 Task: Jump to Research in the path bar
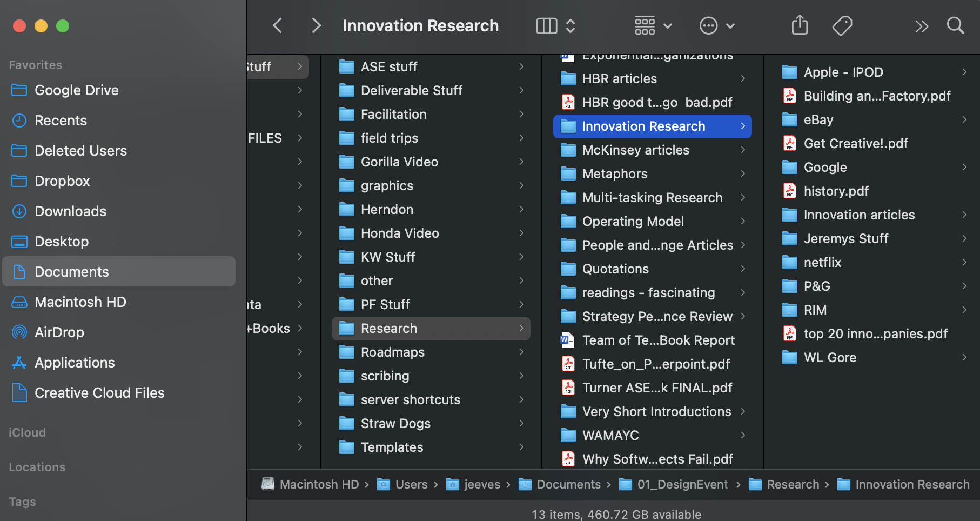(x=784, y=484)
